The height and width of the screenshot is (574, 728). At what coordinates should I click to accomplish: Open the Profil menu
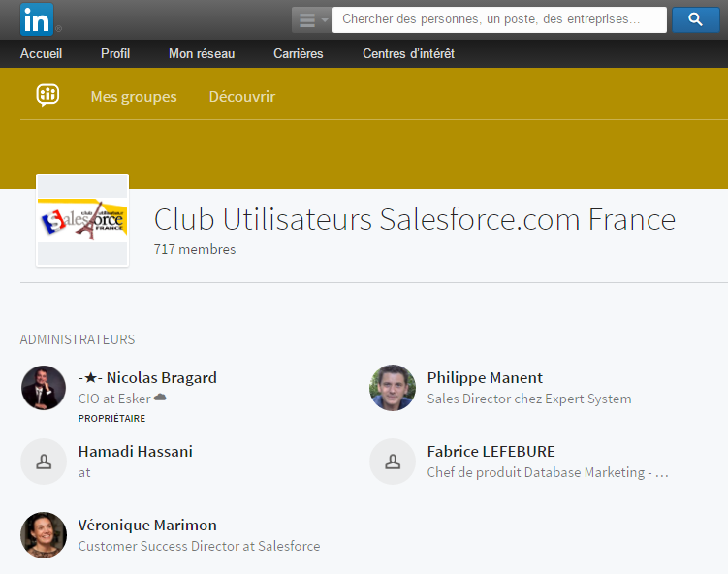click(115, 54)
